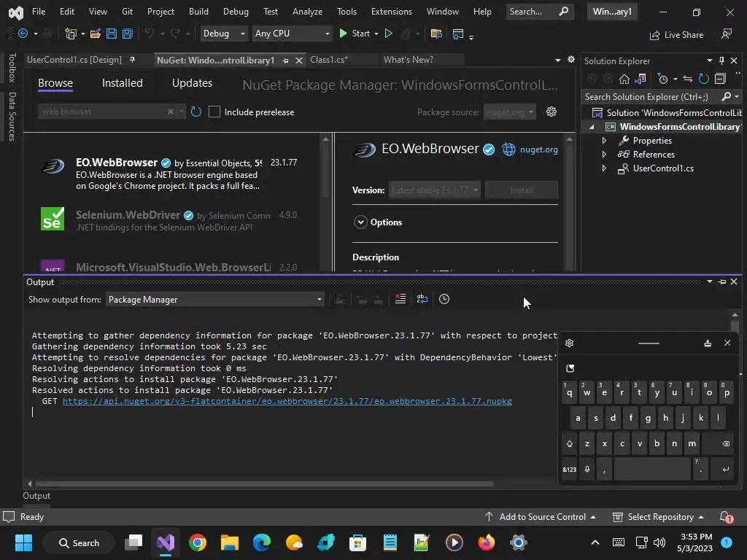
Task: Click Add to Source Control
Action: (541, 517)
